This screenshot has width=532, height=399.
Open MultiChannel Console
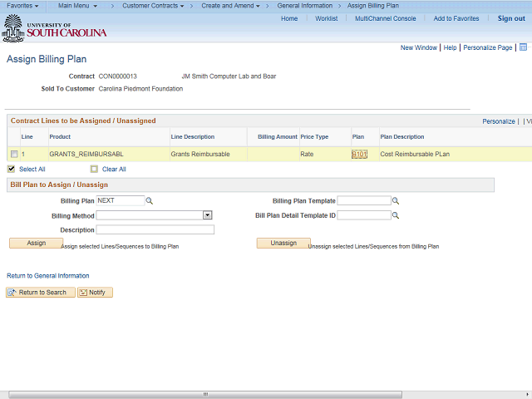pyautogui.click(x=386, y=18)
